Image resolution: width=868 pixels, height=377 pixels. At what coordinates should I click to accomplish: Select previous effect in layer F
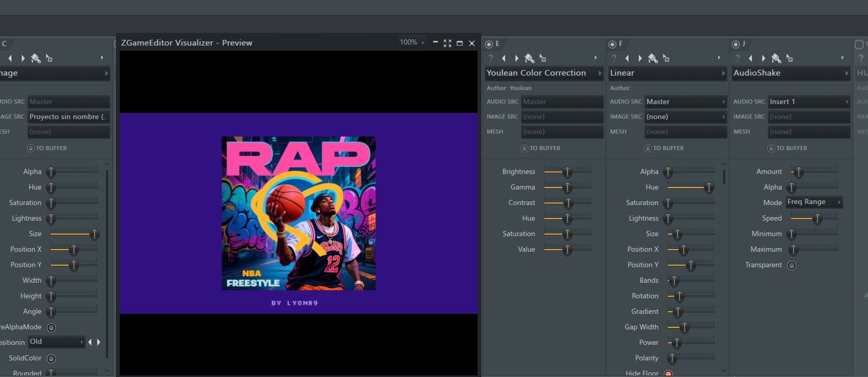click(x=627, y=58)
